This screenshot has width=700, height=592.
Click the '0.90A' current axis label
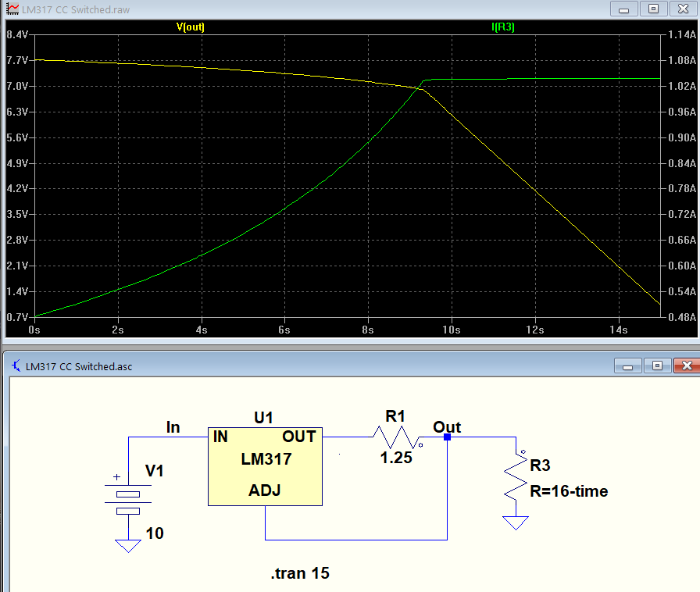pyautogui.click(x=682, y=137)
